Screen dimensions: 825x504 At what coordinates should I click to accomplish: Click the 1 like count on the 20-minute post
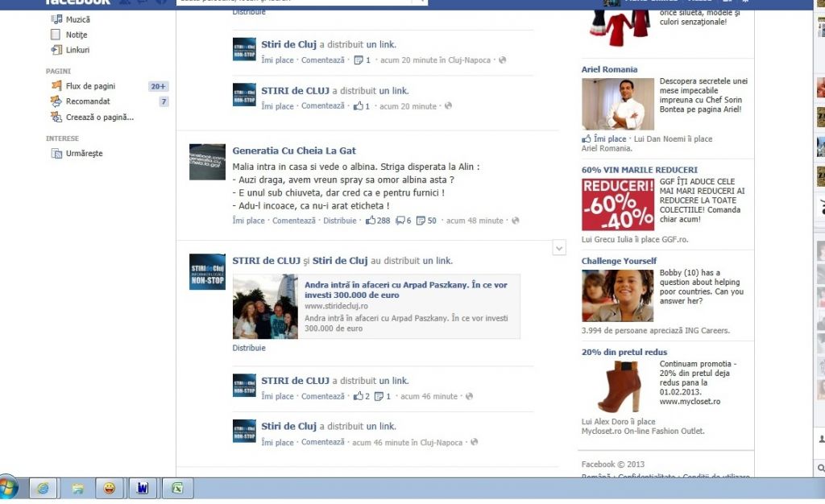(x=361, y=106)
